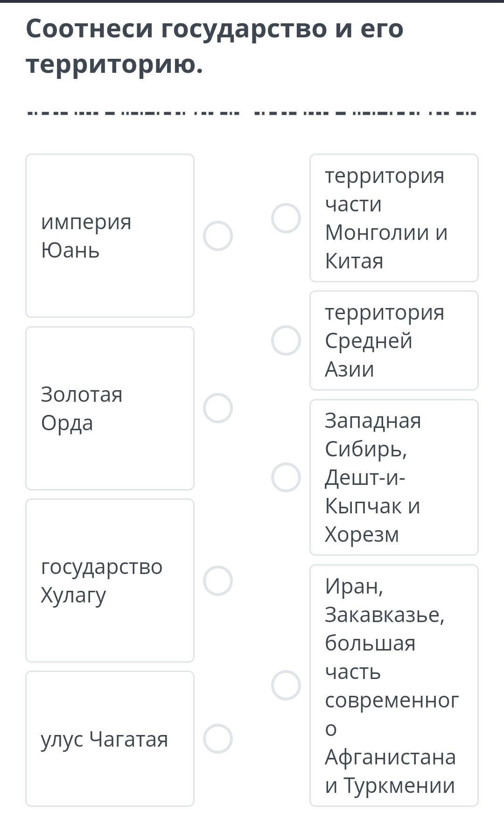Select circle beside территория Средней Азии
The width and height of the screenshot is (504, 840).
(x=286, y=340)
